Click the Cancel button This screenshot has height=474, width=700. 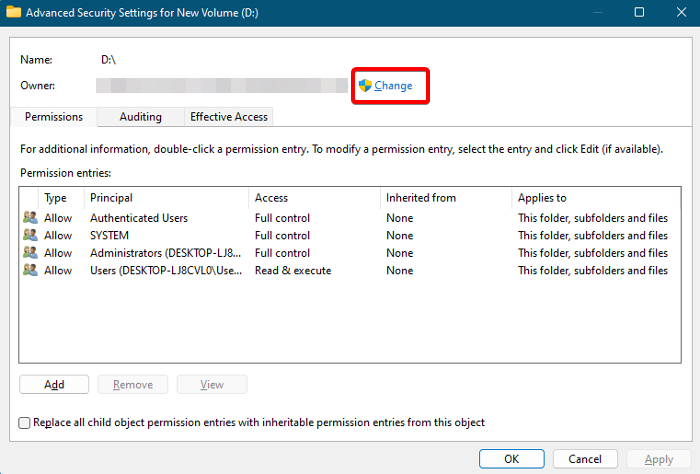click(x=585, y=459)
